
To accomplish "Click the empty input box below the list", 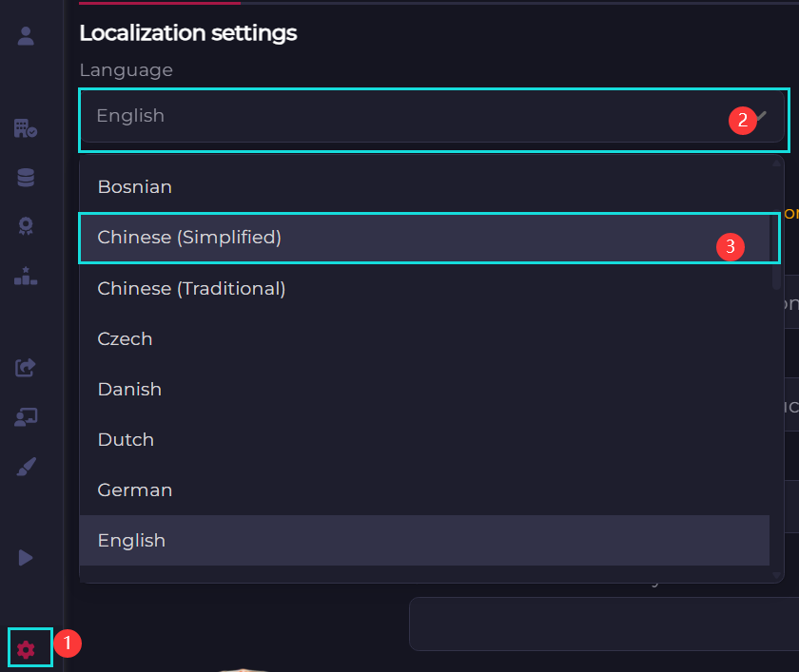I will click(604, 624).
